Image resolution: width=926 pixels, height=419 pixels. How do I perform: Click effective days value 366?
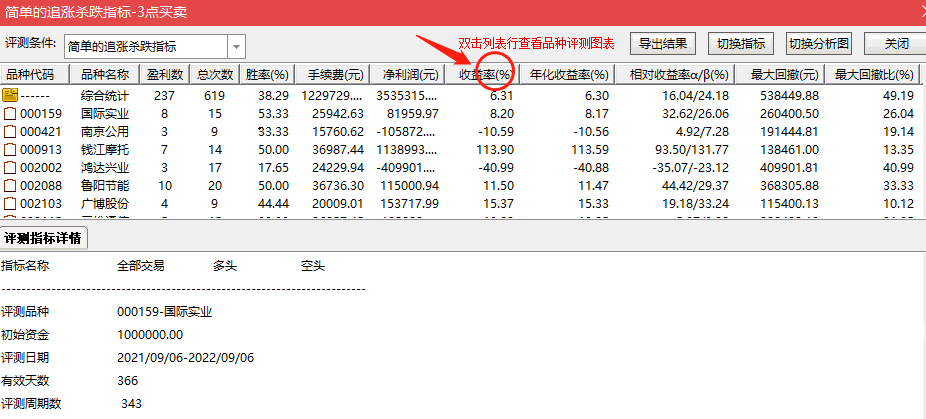[x=128, y=381]
